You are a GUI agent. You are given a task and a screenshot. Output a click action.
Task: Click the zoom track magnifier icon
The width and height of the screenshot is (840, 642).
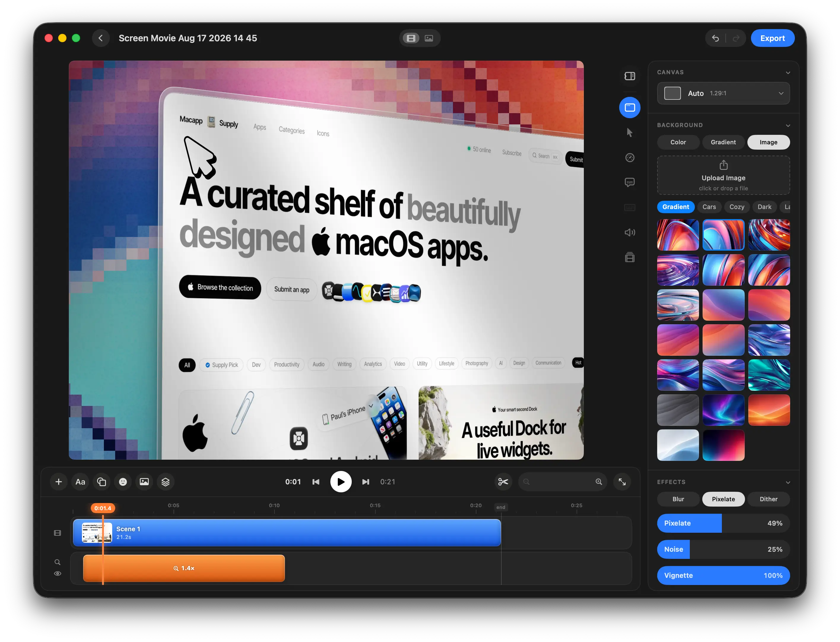[x=57, y=562]
